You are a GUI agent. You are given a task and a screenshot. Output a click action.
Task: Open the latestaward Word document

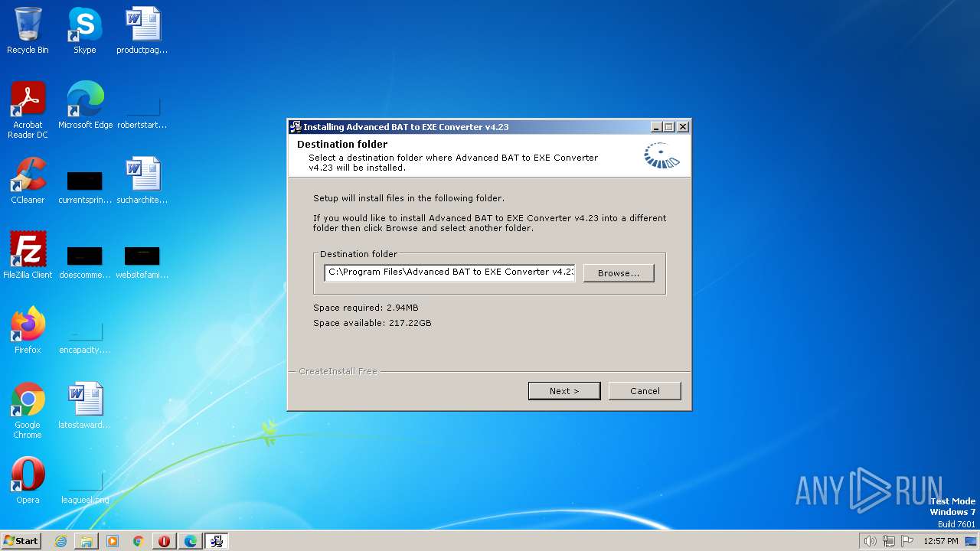pyautogui.click(x=85, y=406)
